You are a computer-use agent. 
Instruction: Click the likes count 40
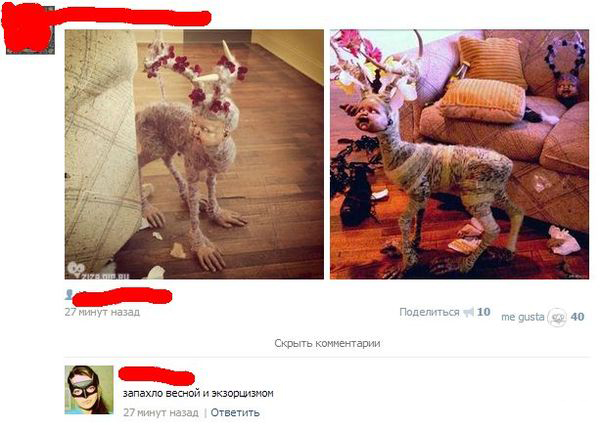point(577,317)
